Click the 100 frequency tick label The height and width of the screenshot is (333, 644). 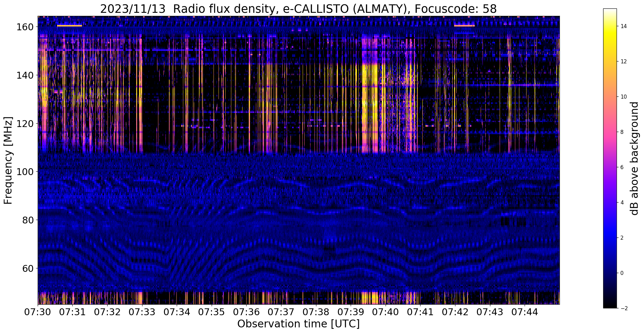tap(25, 172)
